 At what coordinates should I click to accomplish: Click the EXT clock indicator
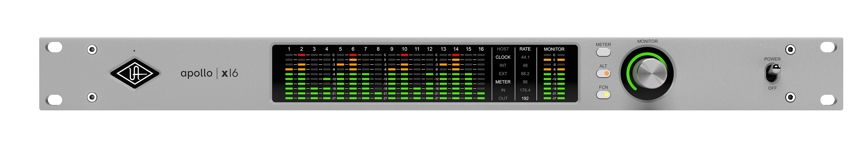tap(503, 74)
